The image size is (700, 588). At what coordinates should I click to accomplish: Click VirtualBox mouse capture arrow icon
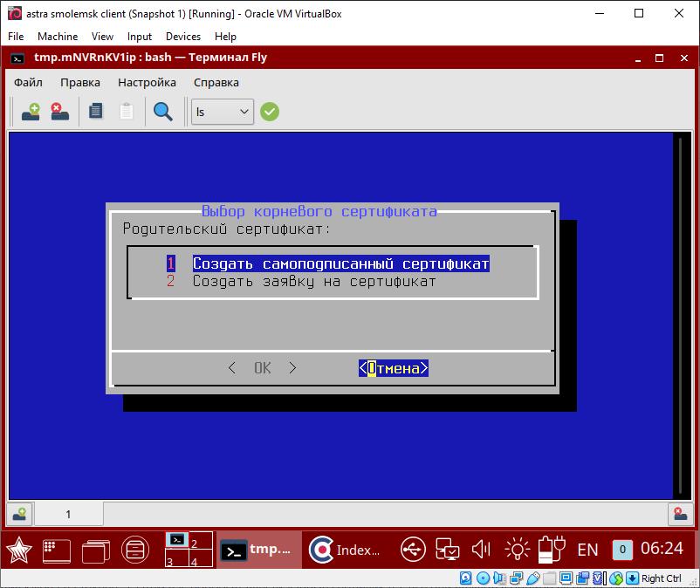[x=632, y=578]
